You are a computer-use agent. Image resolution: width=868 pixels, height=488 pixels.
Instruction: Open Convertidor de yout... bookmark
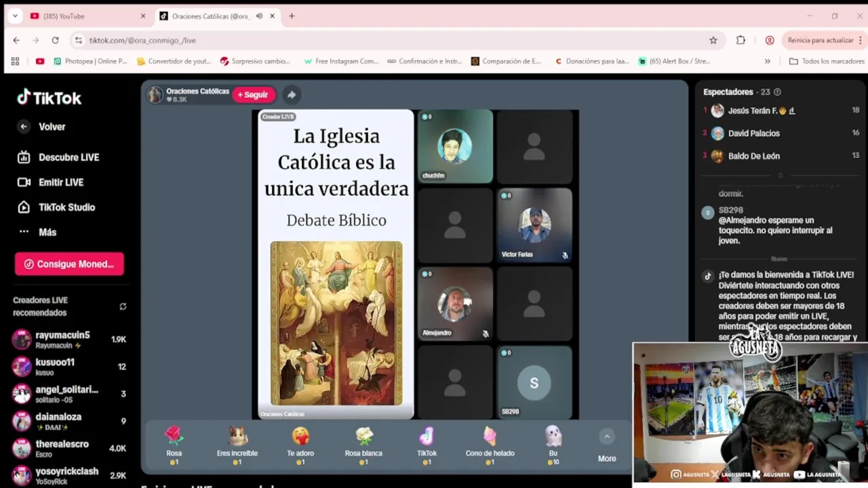174,62
